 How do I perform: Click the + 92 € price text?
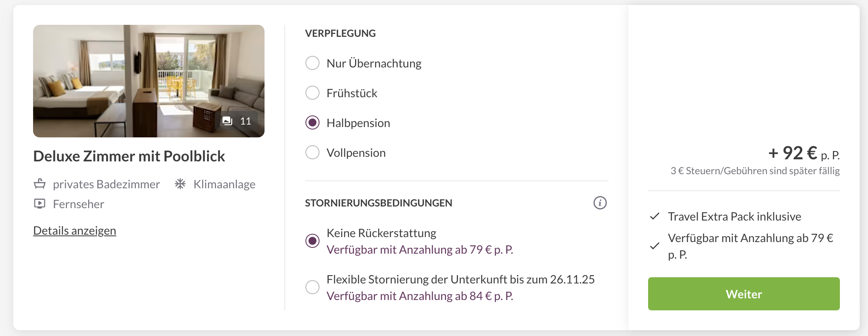tap(792, 153)
